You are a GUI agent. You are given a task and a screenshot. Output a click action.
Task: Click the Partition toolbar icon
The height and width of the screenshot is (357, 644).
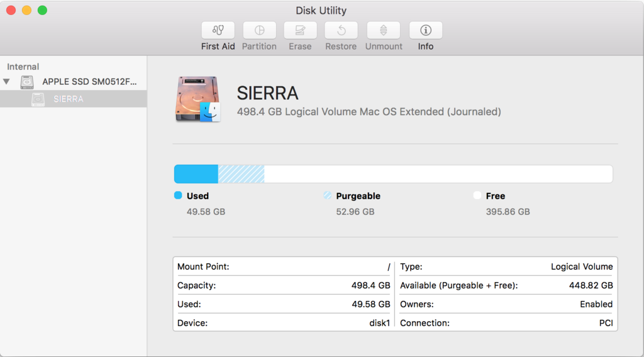pos(259,30)
